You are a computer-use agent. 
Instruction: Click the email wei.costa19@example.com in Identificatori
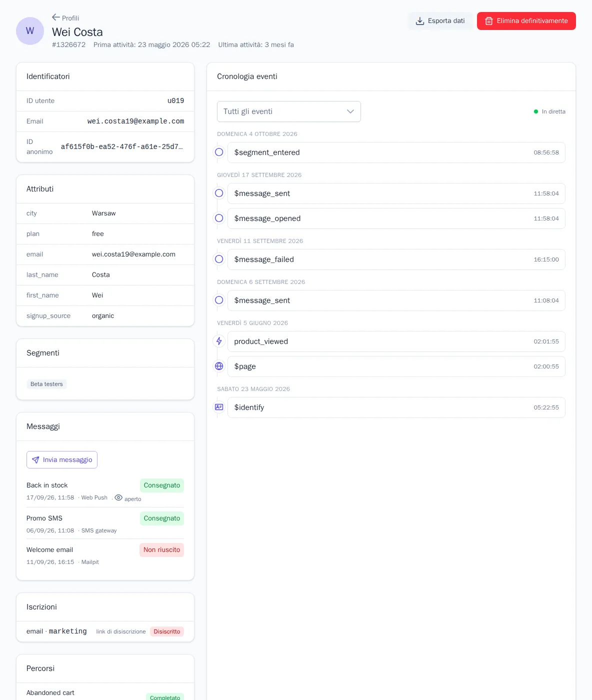click(136, 121)
